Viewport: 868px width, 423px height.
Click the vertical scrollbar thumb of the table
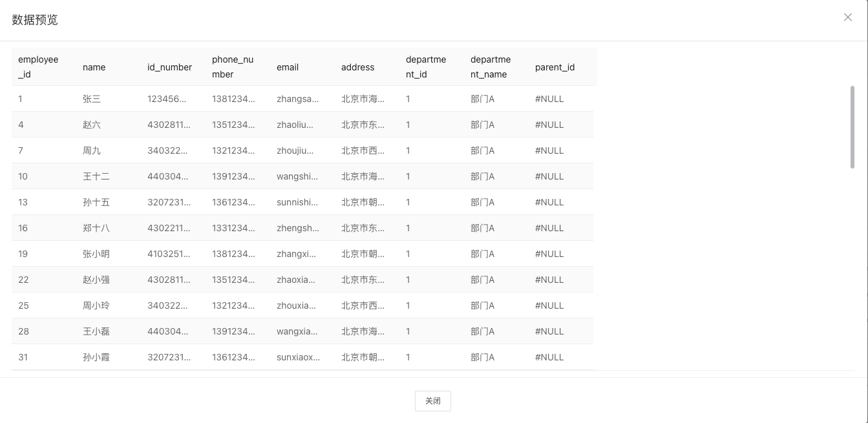point(852,127)
